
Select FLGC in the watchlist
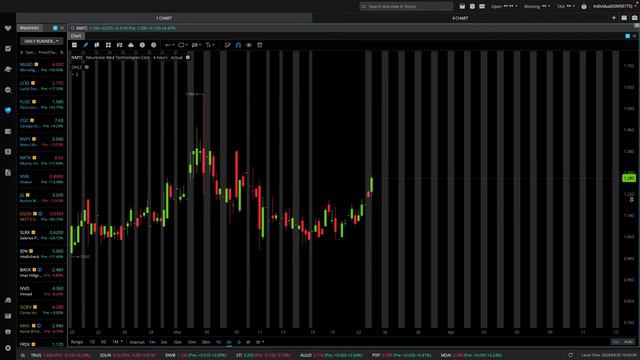pyautogui.click(x=42, y=104)
